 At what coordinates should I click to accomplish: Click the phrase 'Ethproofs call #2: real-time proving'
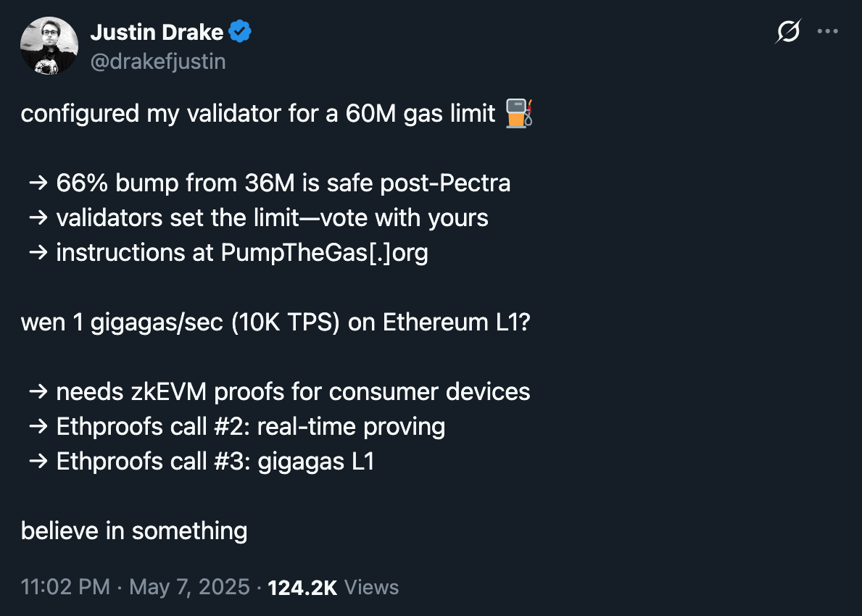pyautogui.click(x=252, y=426)
